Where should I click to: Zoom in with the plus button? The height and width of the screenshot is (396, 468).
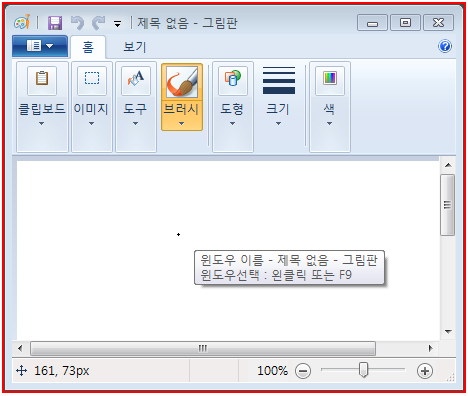point(425,371)
